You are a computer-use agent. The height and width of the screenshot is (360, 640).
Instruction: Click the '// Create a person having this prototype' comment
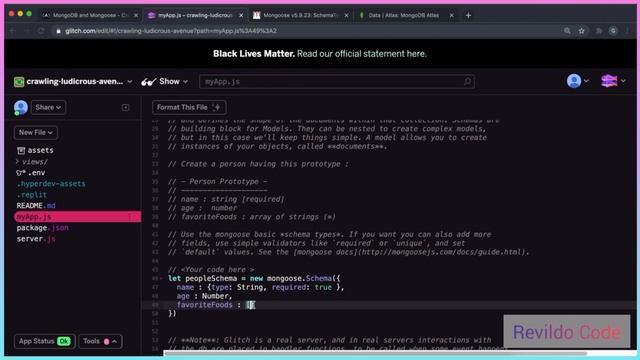258,164
